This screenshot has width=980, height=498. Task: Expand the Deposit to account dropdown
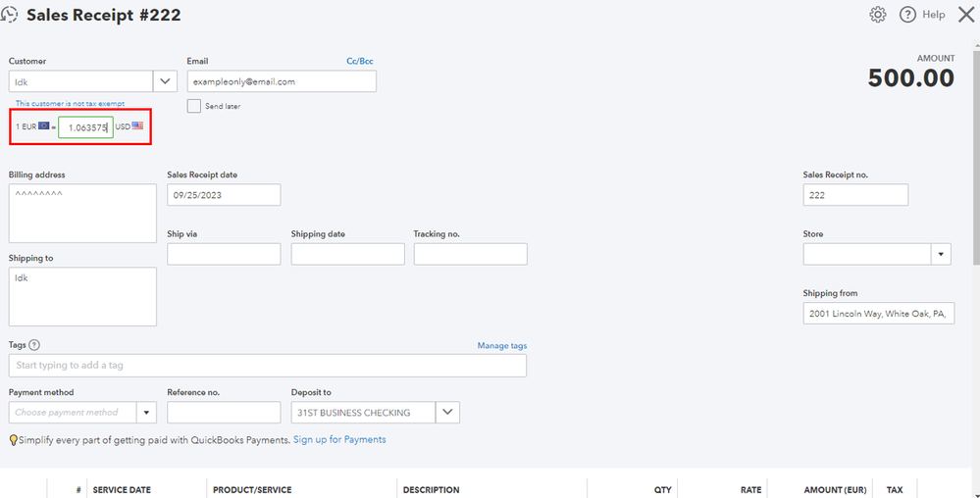tap(447, 413)
